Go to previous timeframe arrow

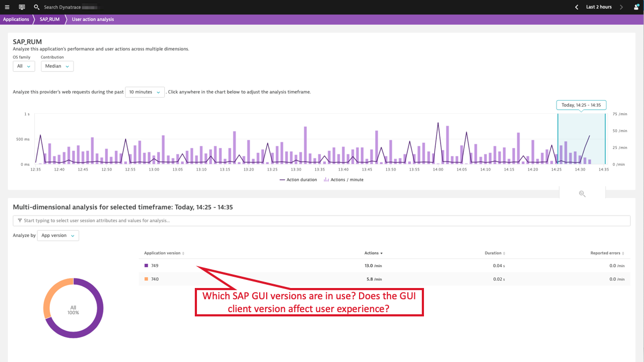coord(577,7)
